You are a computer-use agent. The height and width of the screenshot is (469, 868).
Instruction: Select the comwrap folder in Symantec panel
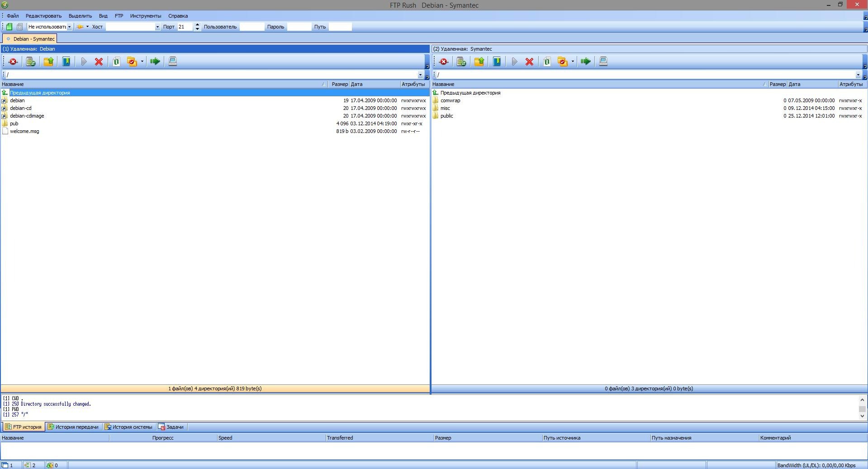pyautogui.click(x=450, y=100)
